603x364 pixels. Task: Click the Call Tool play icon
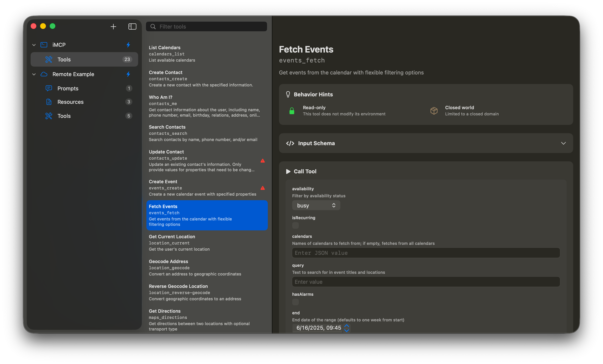288,171
